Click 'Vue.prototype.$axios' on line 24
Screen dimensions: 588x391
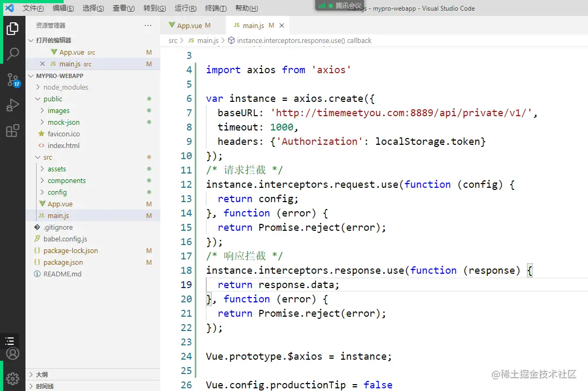click(x=264, y=357)
